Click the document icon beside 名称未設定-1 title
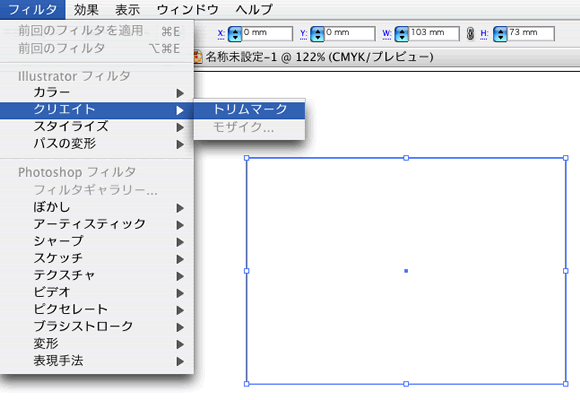 [198, 57]
